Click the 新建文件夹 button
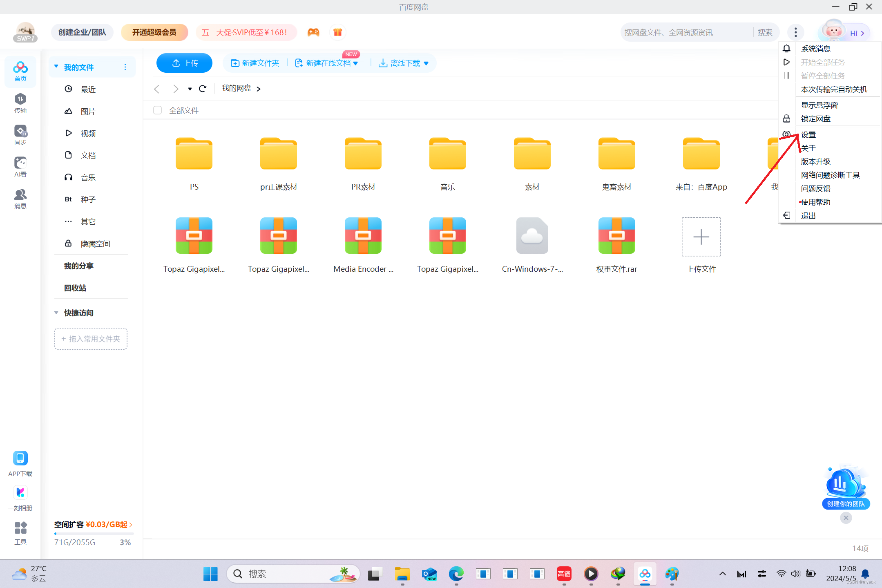Viewport: 882px width, 588px height. [255, 63]
